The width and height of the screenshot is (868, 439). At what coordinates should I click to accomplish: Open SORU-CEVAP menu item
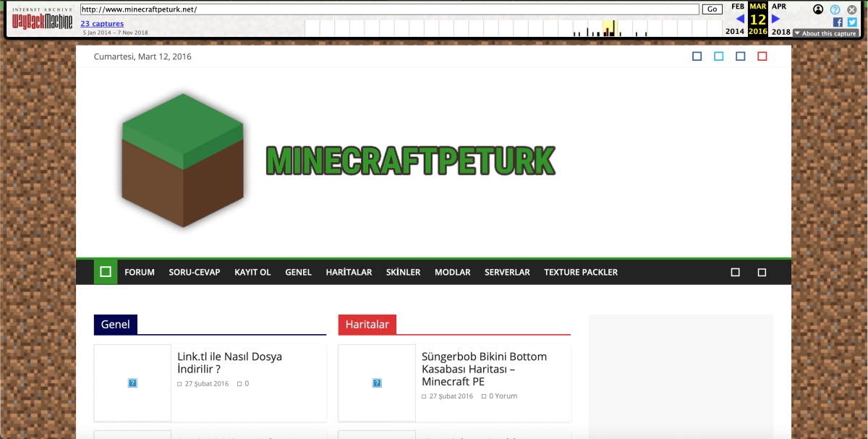195,273
